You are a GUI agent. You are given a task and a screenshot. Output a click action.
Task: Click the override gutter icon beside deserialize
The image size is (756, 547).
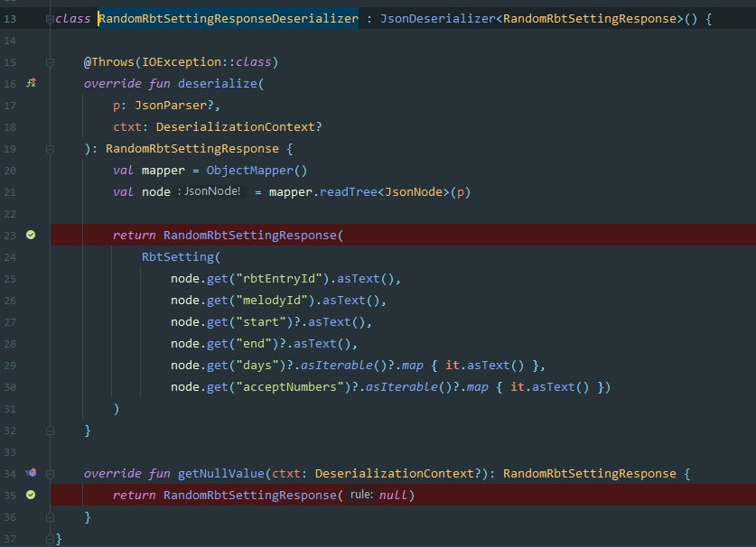[31, 83]
